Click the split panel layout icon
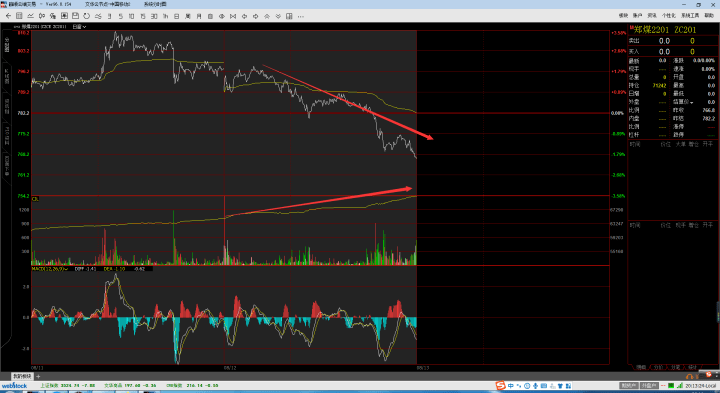Viewport: 720px width, 393px height. (x=289, y=16)
